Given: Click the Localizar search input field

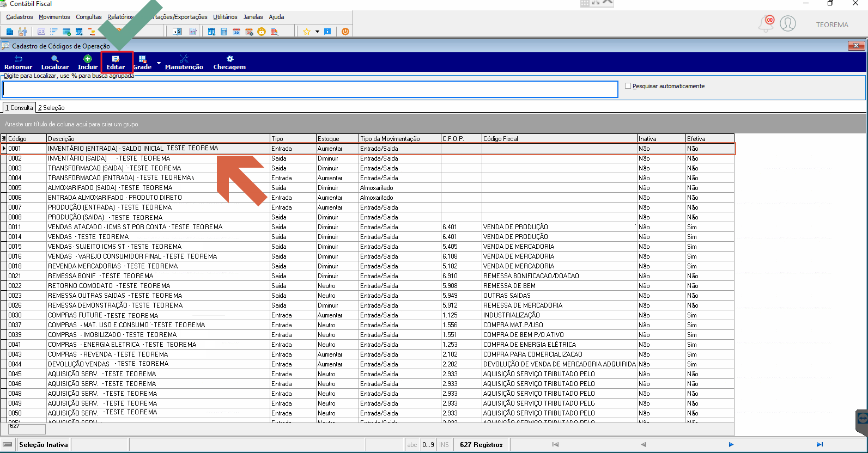Looking at the screenshot, I should click(x=310, y=89).
